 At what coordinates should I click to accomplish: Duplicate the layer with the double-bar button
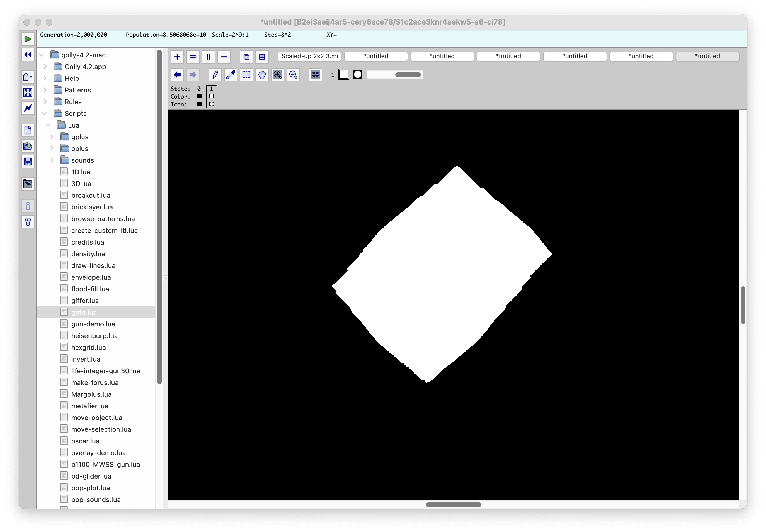click(209, 57)
